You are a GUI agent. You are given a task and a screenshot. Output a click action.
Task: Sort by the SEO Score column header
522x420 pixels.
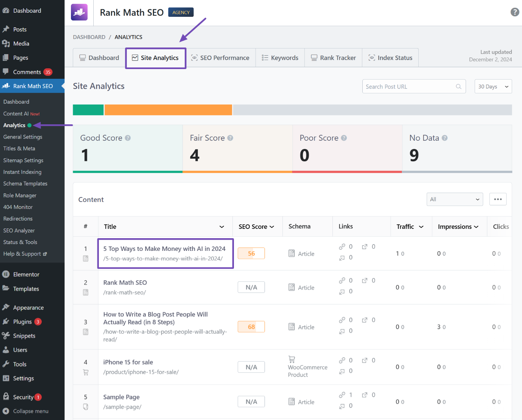tap(256, 227)
